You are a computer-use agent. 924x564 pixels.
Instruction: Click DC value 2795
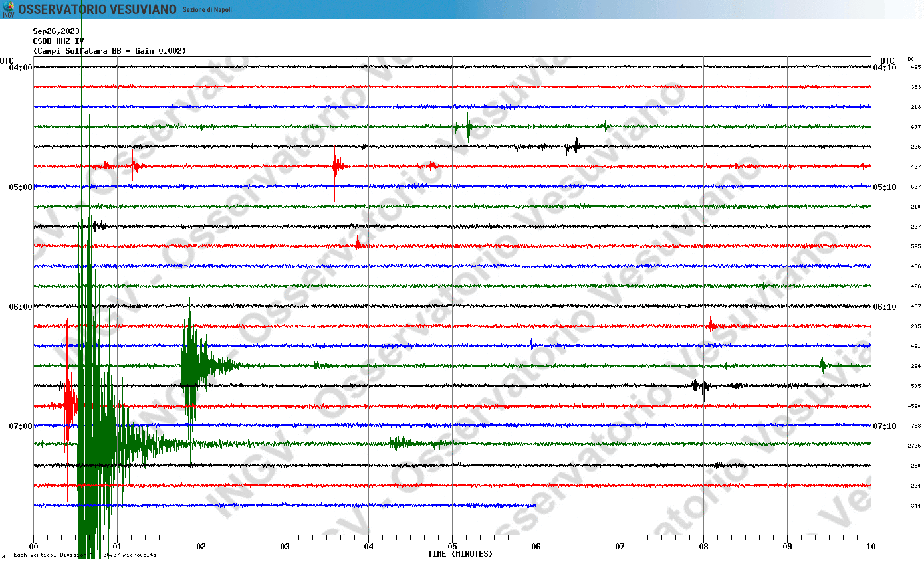(915, 446)
